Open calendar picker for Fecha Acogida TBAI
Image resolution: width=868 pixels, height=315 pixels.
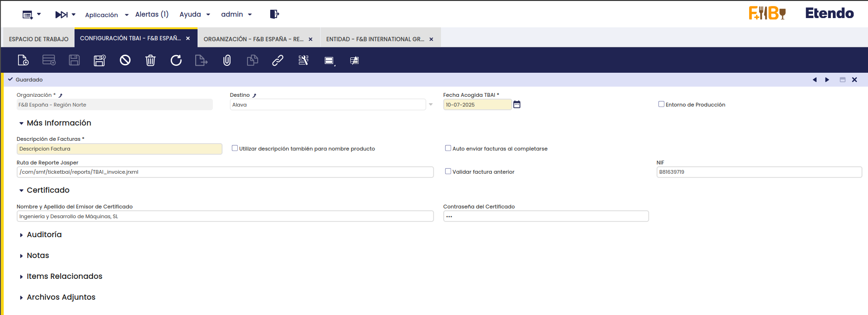pos(517,105)
